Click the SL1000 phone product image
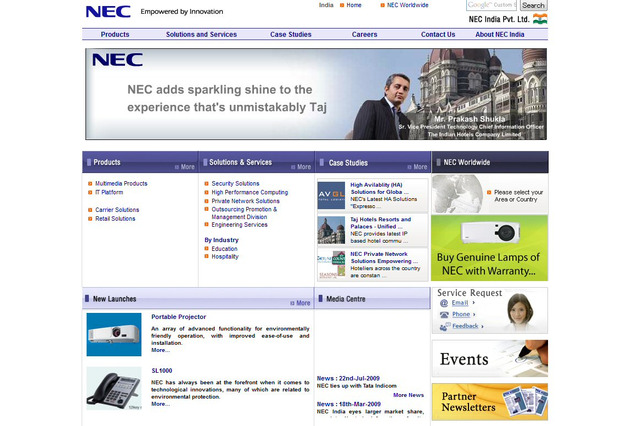This screenshot has height=426, width=640. click(x=113, y=388)
